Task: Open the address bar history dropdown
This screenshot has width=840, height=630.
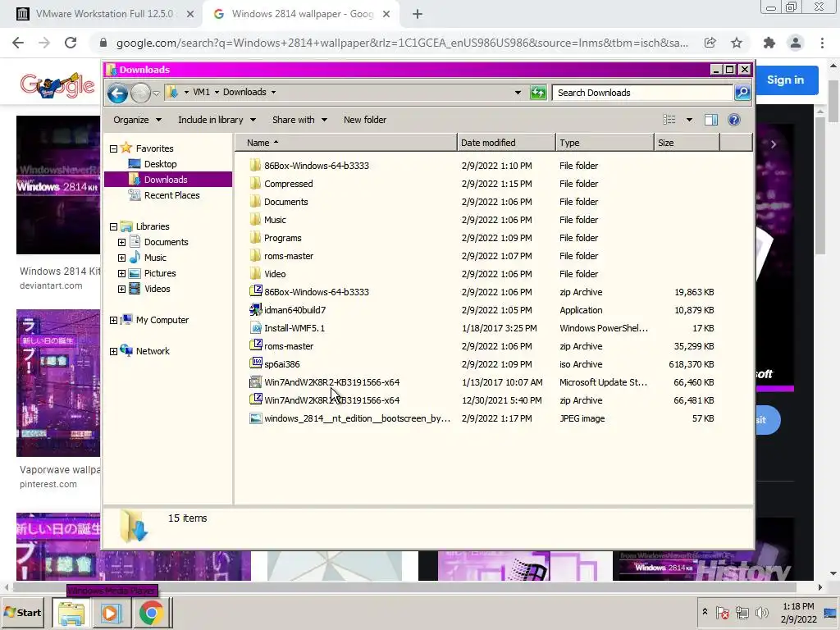Action: (518, 93)
